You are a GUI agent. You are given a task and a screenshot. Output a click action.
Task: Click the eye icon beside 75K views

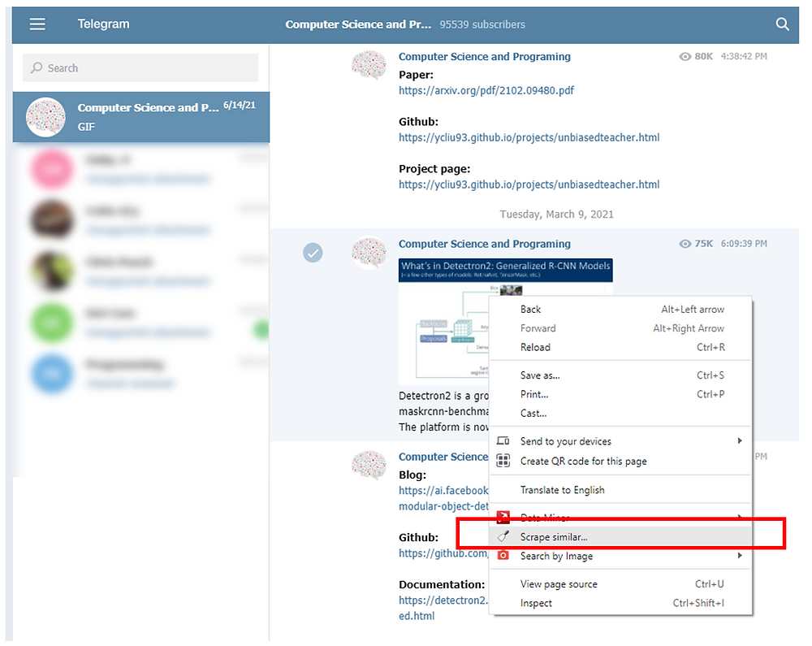[x=685, y=244]
